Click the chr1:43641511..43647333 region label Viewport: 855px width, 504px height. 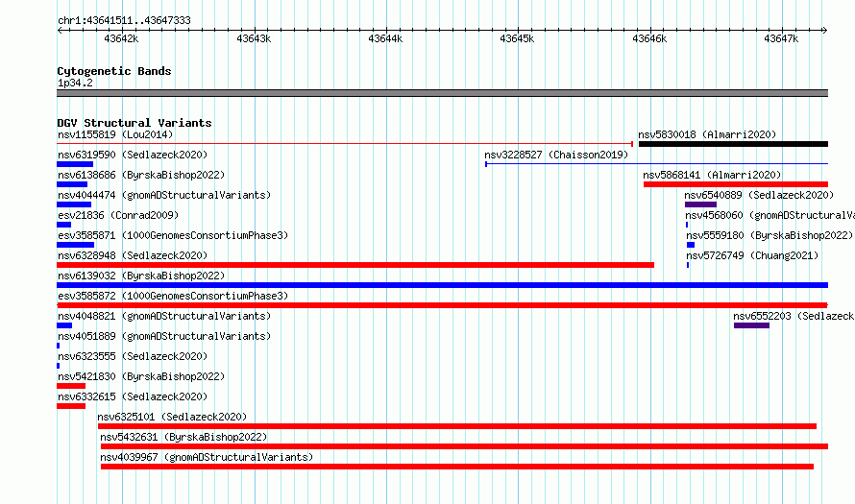[x=124, y=21]
